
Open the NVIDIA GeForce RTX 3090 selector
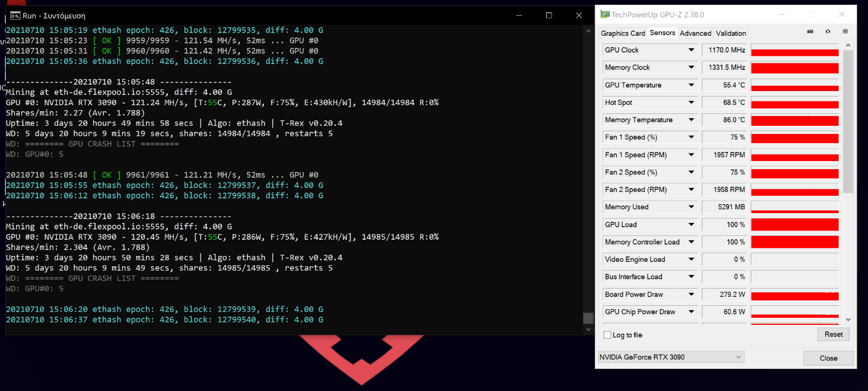[x=671, y=357]
